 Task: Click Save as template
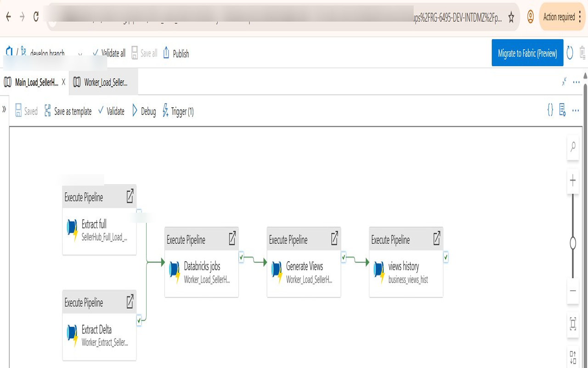pyautogui.click(x=68, y=111)
